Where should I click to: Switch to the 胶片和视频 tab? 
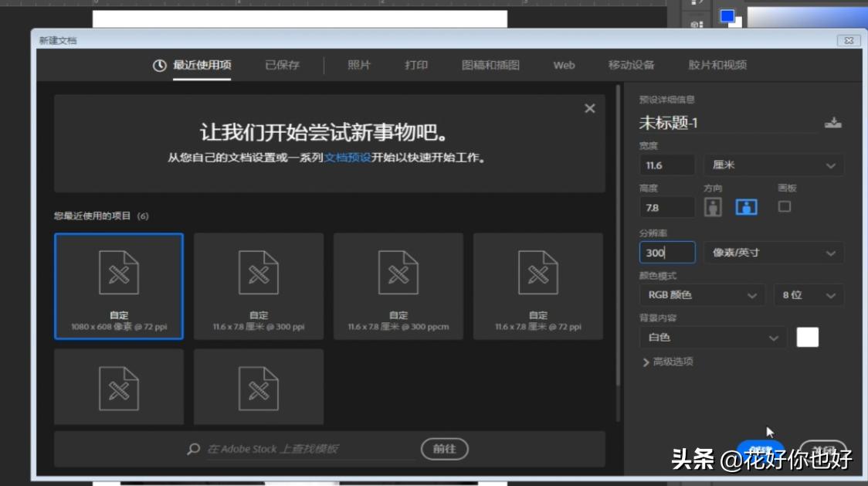click(717, 66)
